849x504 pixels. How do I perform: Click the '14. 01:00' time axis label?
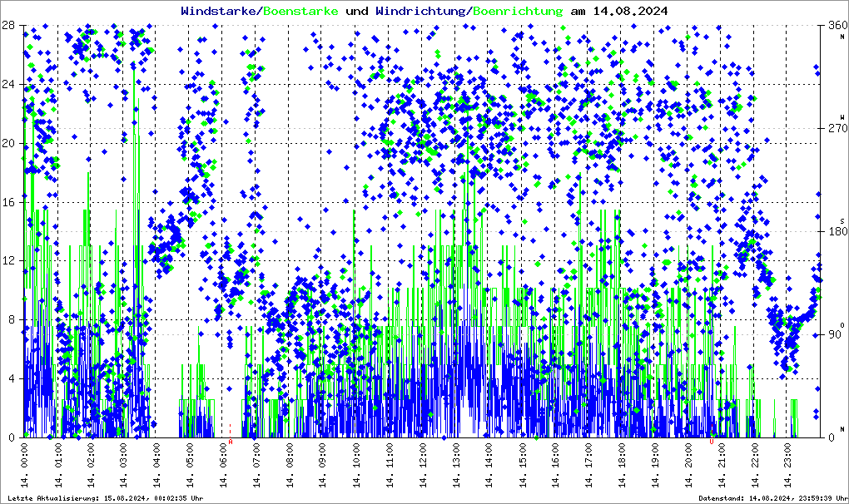(58, 466)
